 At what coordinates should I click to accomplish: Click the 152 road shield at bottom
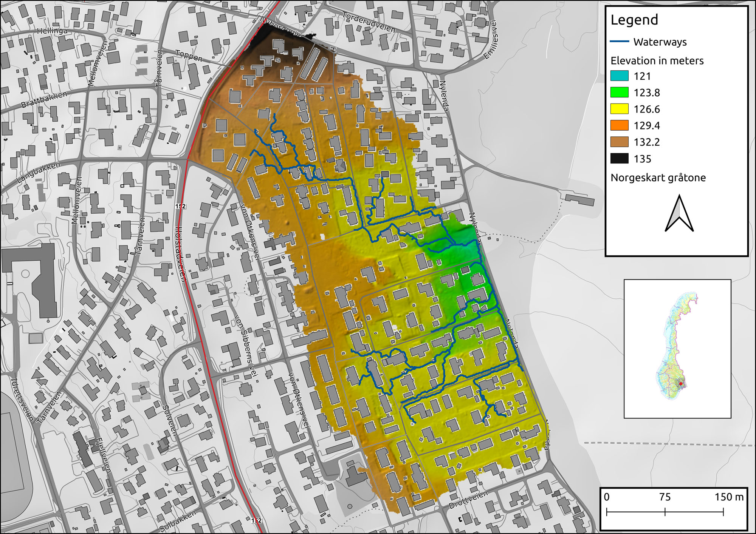256,520
